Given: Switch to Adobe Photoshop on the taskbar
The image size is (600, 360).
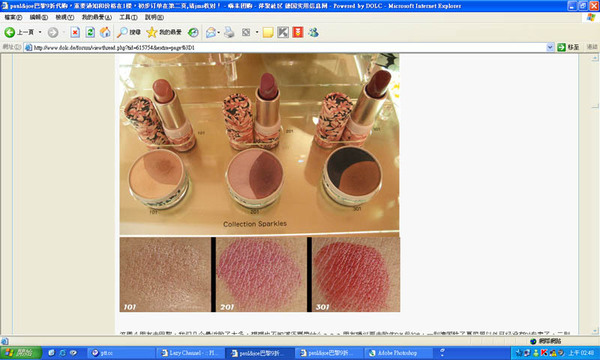Looking at the screenshot, I should [x=398, y=353].
